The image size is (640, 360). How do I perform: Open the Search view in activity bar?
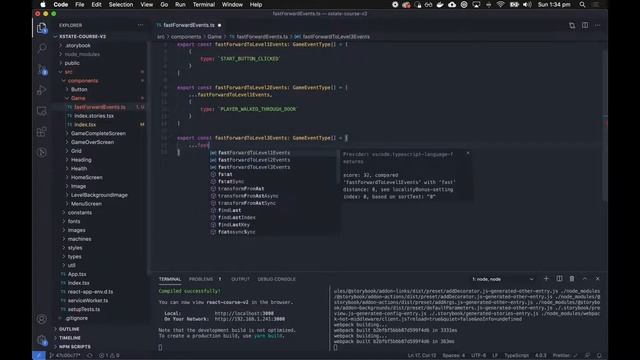click(x=42, y=49)
